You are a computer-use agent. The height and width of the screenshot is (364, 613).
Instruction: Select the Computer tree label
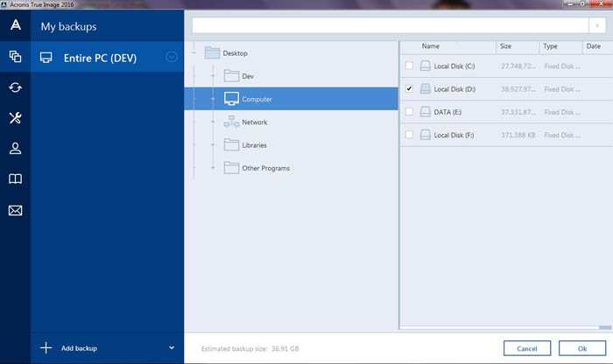click(257, 99)
